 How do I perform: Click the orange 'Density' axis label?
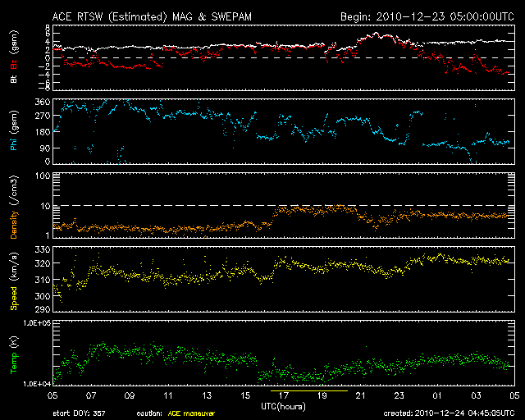[x=14, y=225]
